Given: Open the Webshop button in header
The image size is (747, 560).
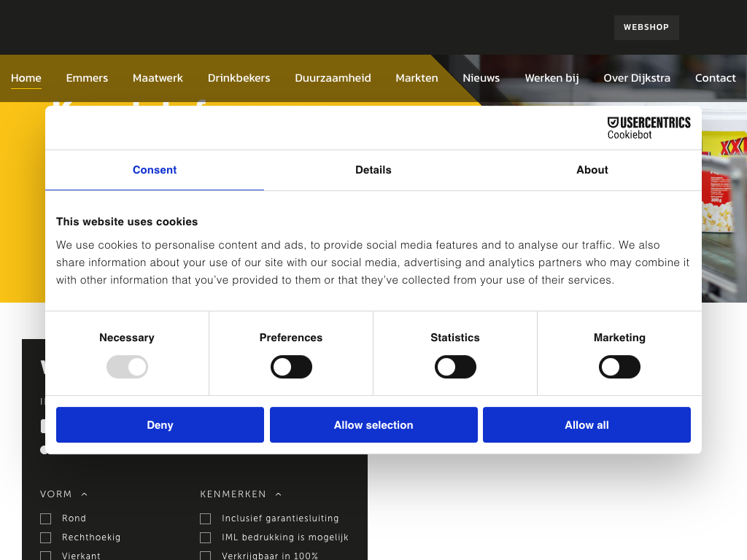Looking at the screenshot, I should coord(646,28).
